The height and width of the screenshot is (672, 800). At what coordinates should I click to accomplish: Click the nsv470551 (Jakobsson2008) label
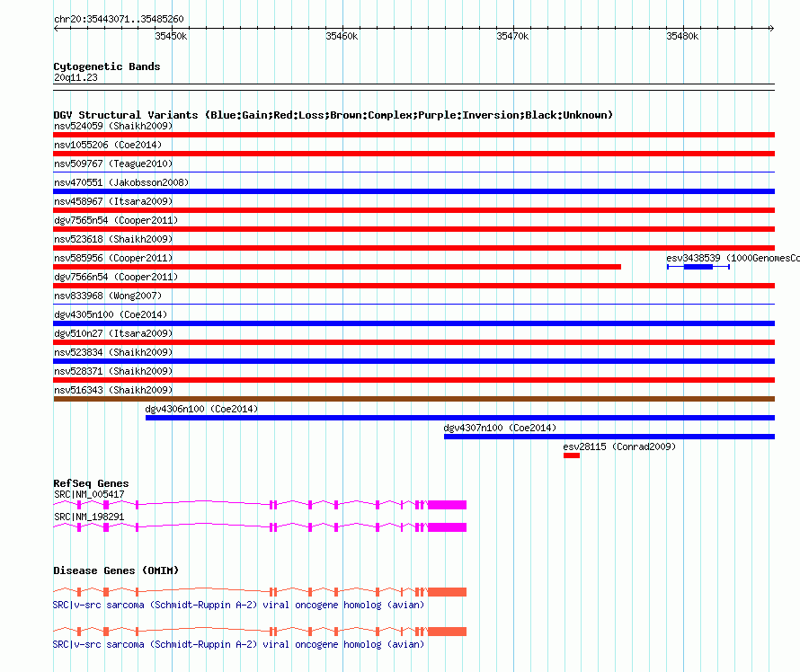[x=121, y=182]
